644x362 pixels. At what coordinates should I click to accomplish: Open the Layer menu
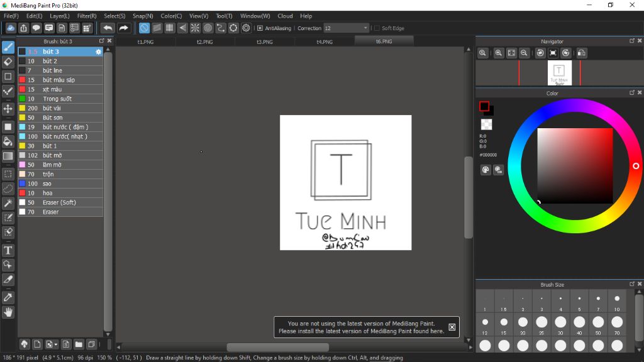(60, 16)
